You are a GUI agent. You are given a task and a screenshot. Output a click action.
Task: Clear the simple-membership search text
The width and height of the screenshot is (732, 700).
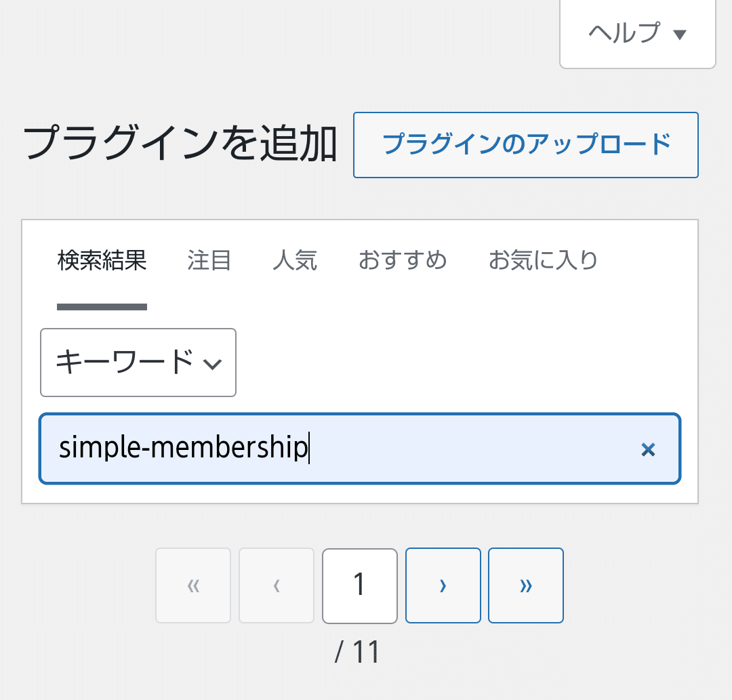tap(648, 449)
